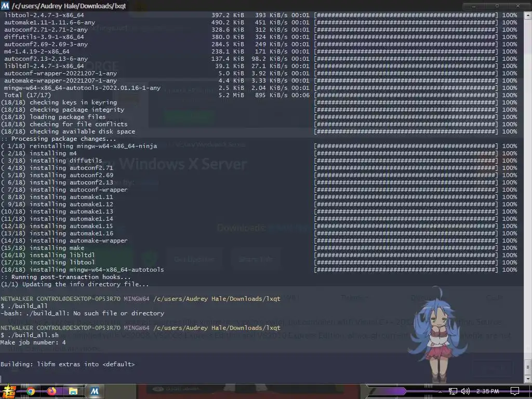
Task: Open File Explorer from the taskbar
Action: [x=73, y=392]
